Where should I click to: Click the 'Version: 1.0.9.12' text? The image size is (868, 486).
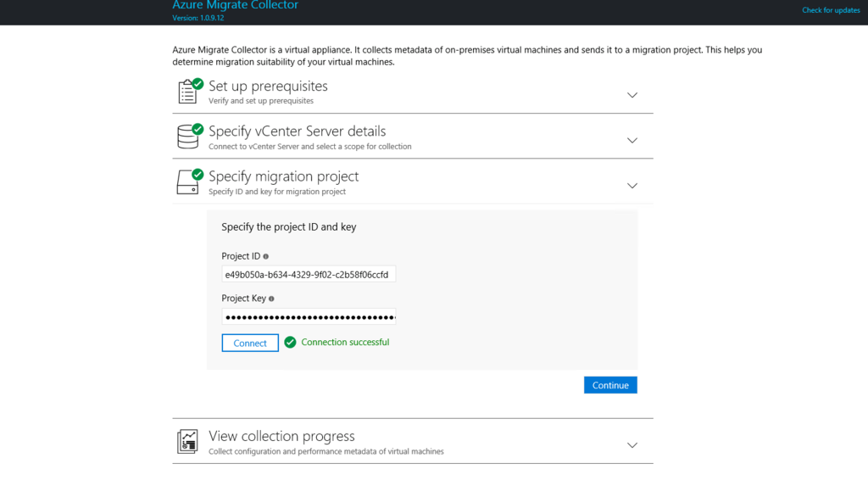tap(198, 18)
